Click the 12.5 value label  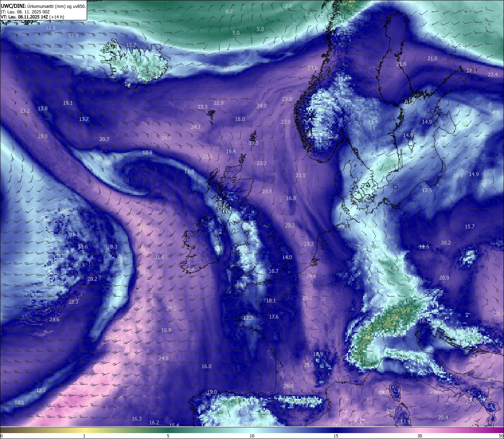[427, 191]
